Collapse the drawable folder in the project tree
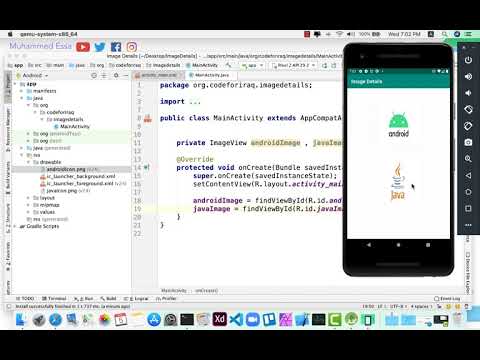 (28, 162)
